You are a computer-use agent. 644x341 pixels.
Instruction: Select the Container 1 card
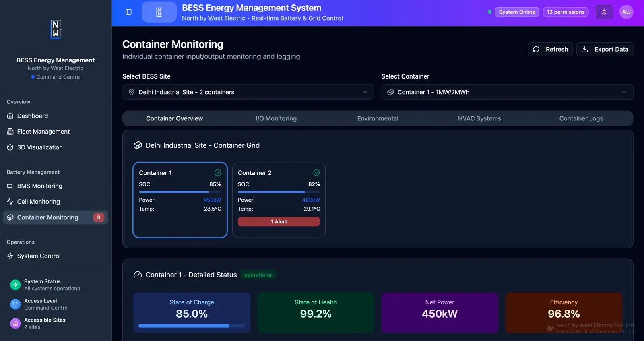coord(180,200)
